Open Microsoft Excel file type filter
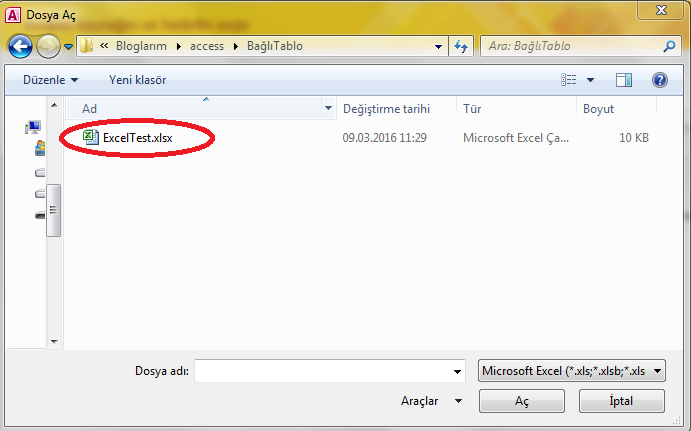The image size is (691, 431). (572, 371)
